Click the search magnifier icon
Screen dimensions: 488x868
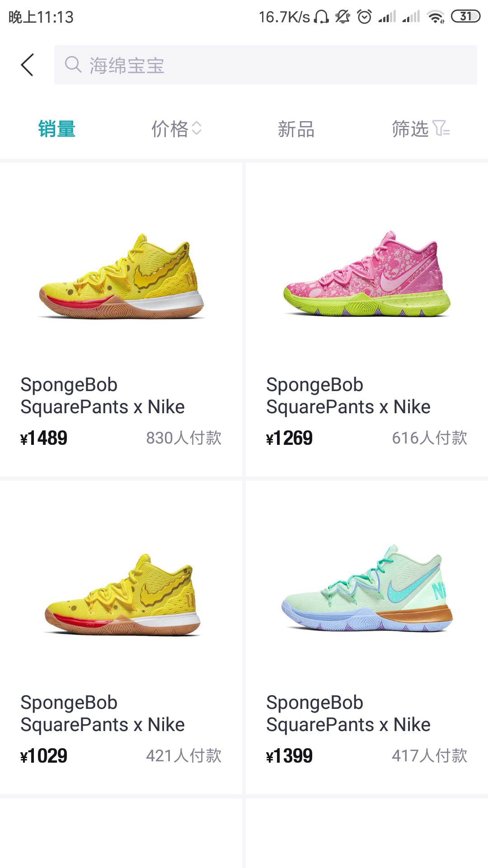pyautogui.click(x=73, y=65)
